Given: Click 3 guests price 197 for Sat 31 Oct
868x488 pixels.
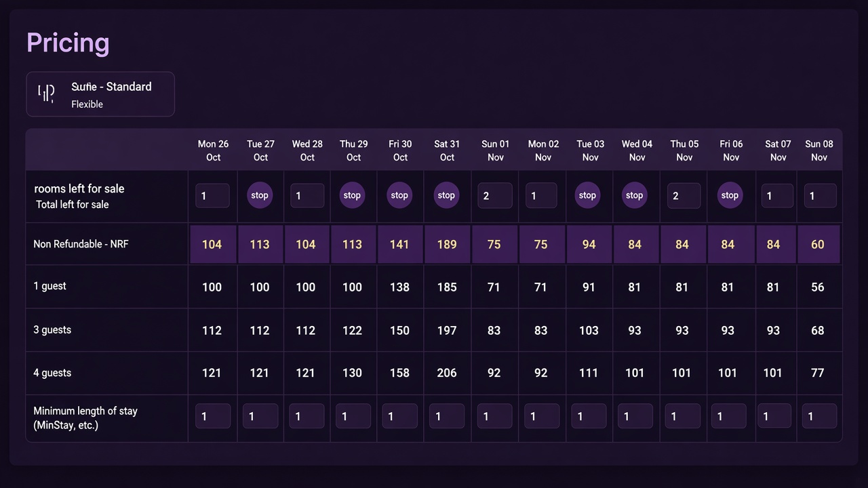Looking at the screenshot, I should (x=447, y=330).
